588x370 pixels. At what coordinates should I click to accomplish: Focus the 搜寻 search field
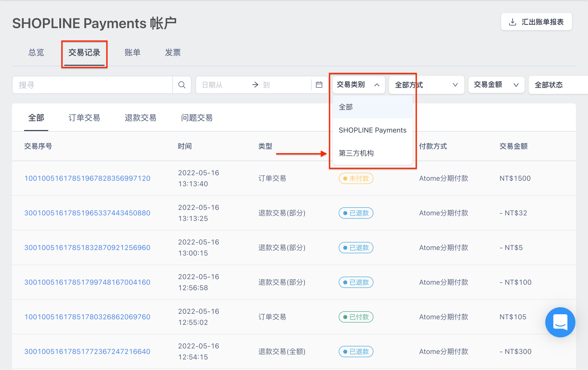(92, 85)
